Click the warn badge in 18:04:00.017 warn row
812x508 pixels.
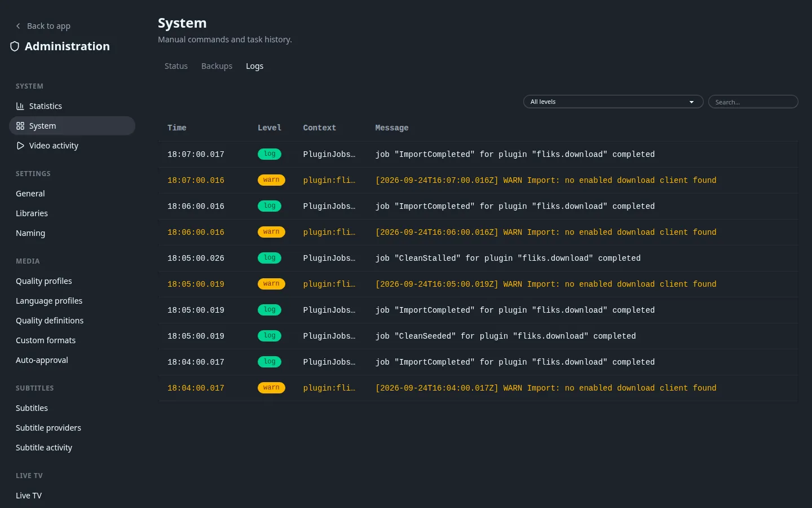271,388
